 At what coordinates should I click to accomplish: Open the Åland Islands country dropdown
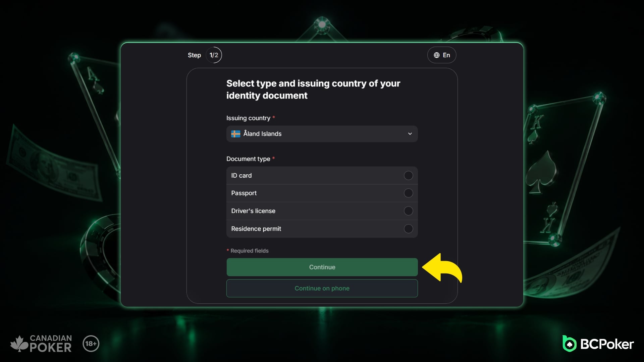[x=322, y=134]
